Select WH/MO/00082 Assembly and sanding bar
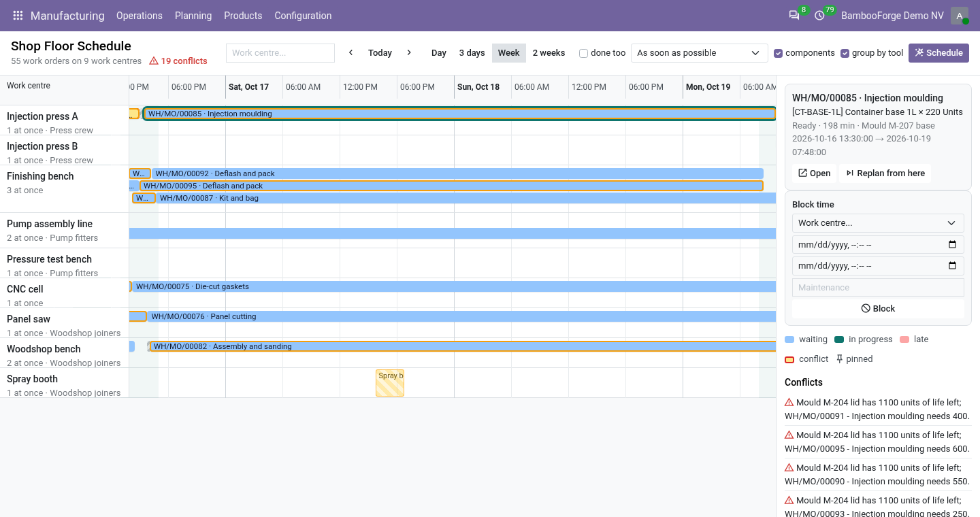The width and height of the screenshot is (980, 517). [463, 346]
